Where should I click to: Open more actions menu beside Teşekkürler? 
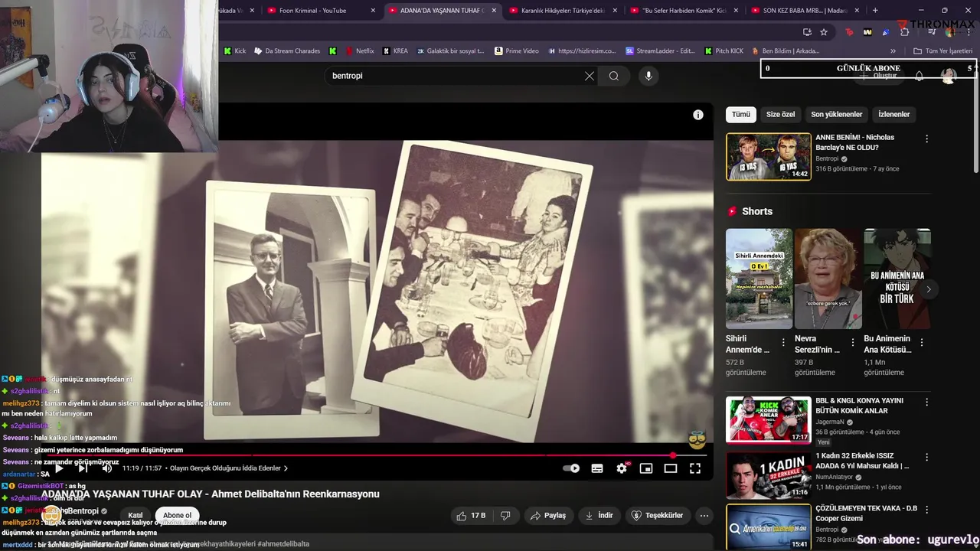click(704, 516)
